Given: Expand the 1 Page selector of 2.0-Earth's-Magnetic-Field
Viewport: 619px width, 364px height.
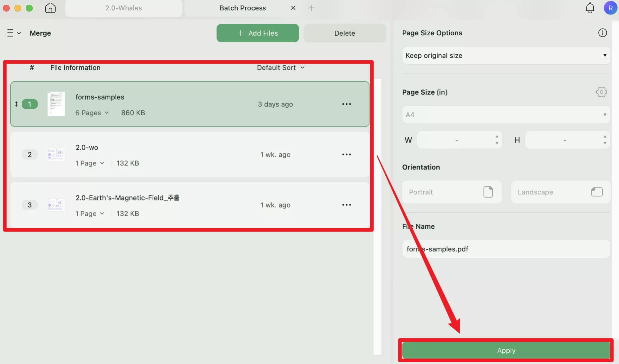Looking at the screenshot, I should pyautogui.click(x=90, y=213).
